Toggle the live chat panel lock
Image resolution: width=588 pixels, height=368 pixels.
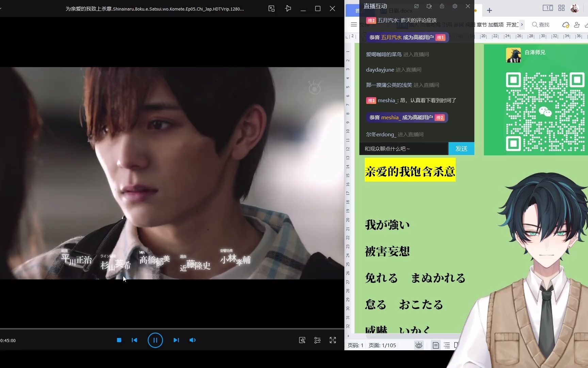pyautogui.click(x=442, y=6)
